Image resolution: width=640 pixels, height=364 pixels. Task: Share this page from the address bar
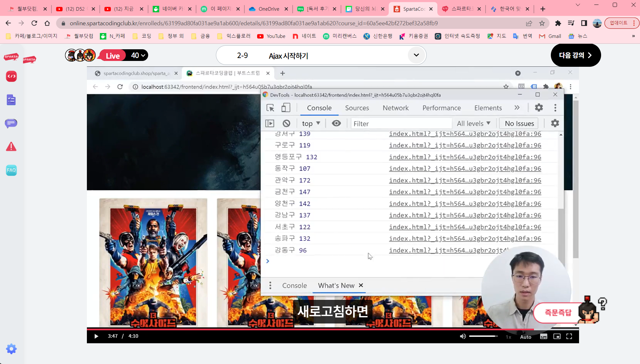click(529, 23)
